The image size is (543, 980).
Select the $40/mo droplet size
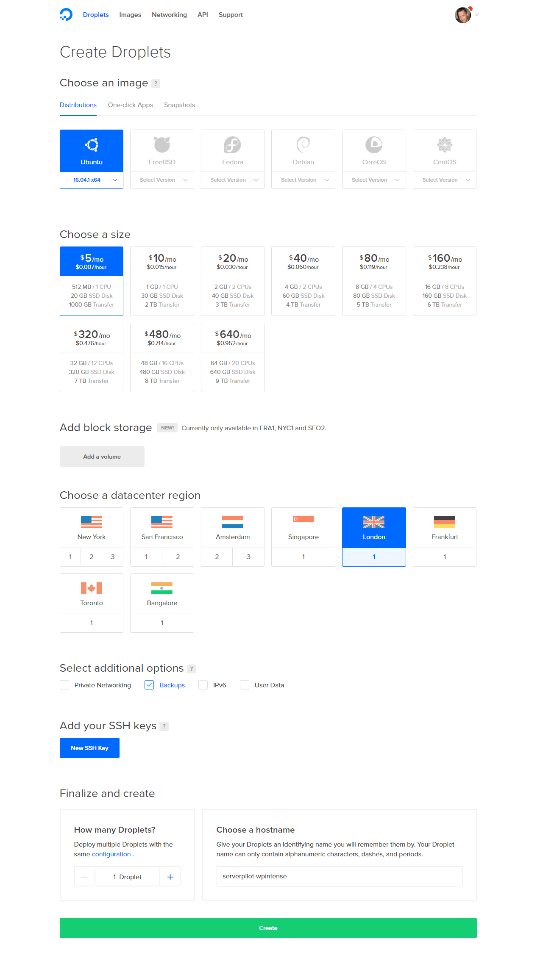tap(304, 281)
